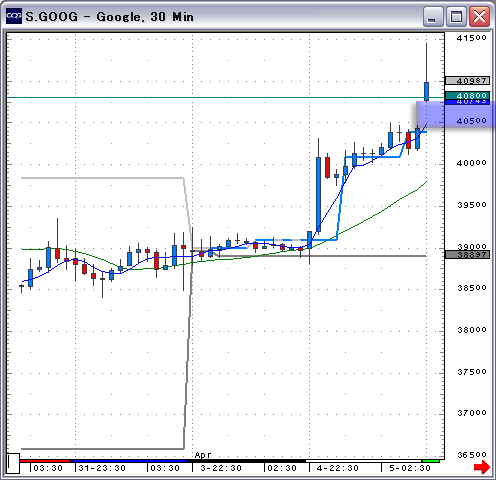Click the CQG icon in title bar
Viewport: 496px width, 480px height.
click(14, 16)
